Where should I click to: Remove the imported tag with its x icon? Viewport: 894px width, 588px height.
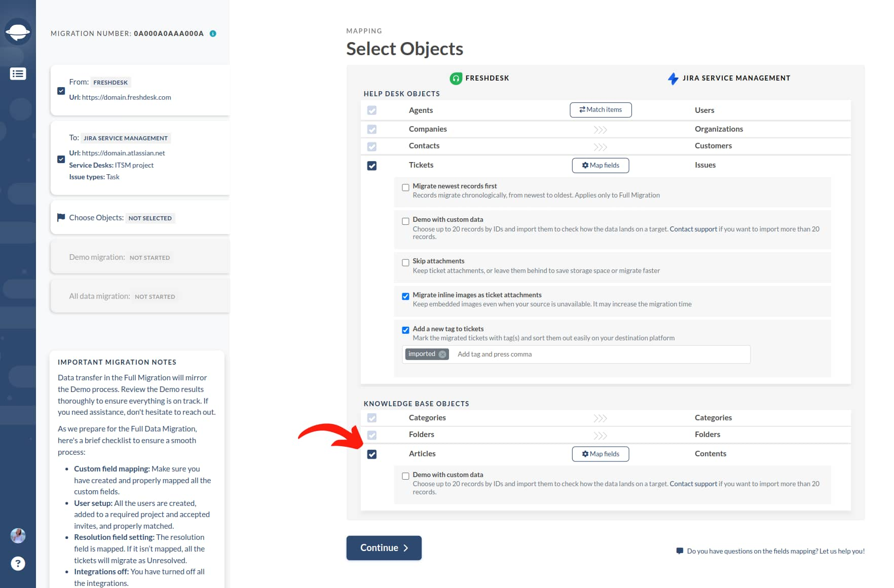[x=442, y=355]
